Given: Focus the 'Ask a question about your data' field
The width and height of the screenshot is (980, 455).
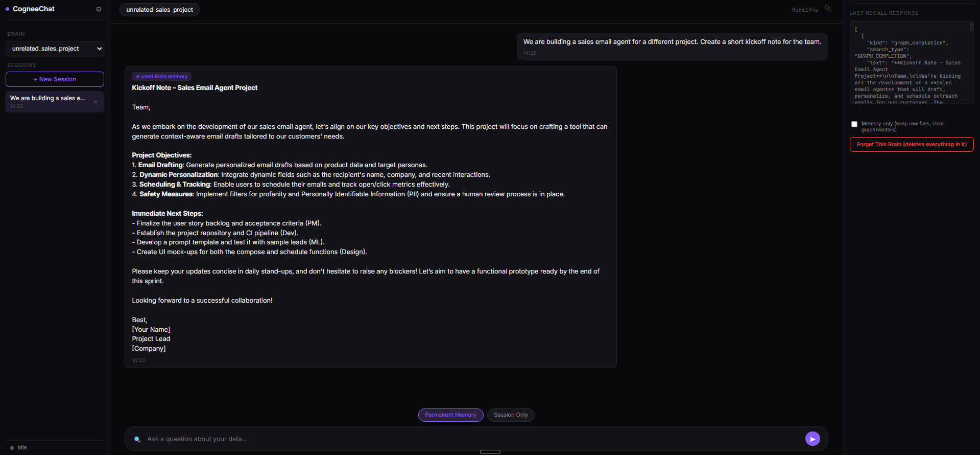Looking at the screenshot, I should pyautogui.click(x=472, y=439).
